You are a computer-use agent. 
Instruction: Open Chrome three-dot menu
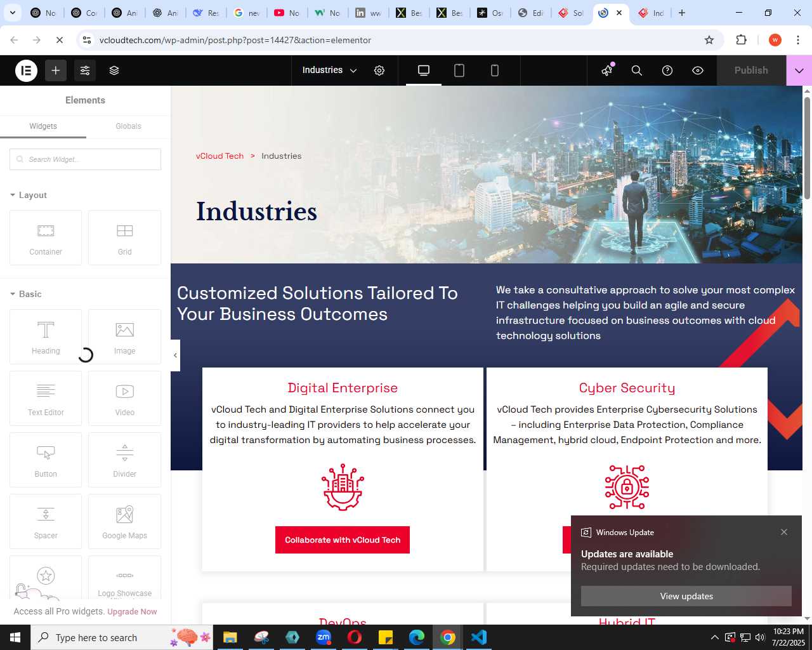click(x=797, y=40)
